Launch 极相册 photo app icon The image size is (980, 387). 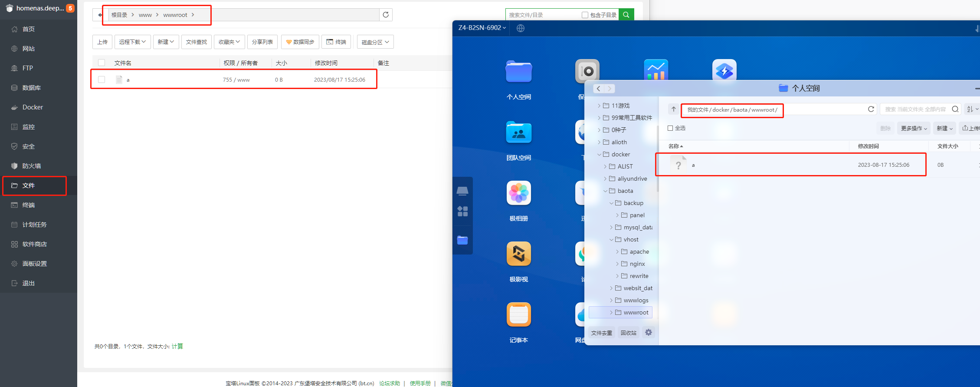[519, 193]
